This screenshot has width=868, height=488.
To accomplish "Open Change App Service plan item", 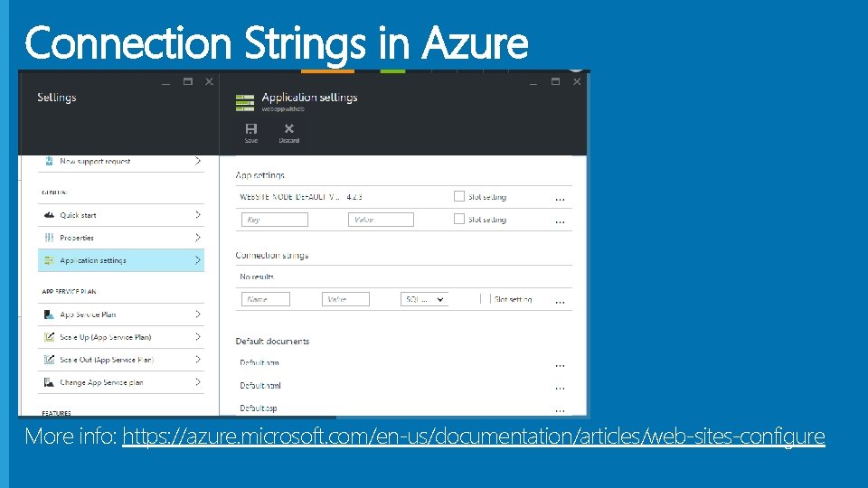I will pos(120,382).
